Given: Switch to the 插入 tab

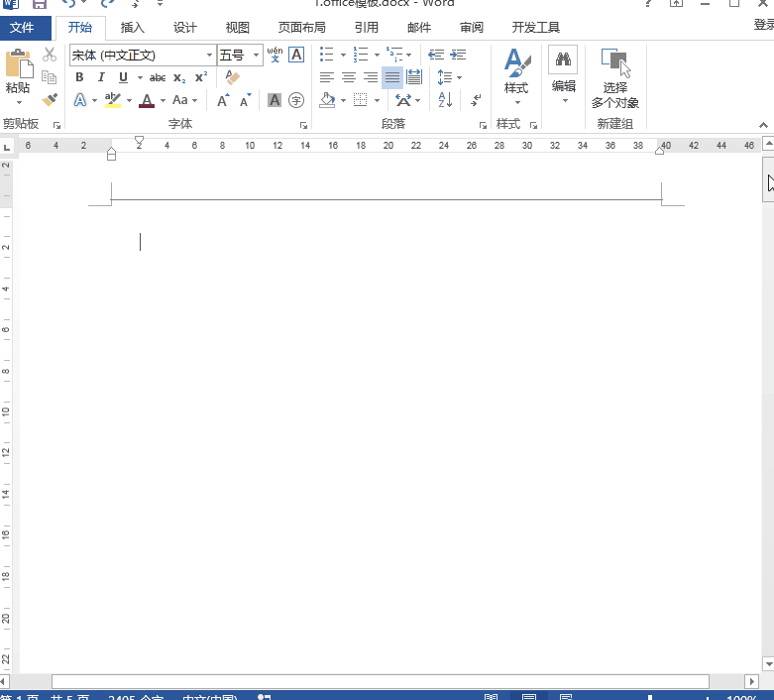Looking at the screenshot, I should [x=132, y=28].
